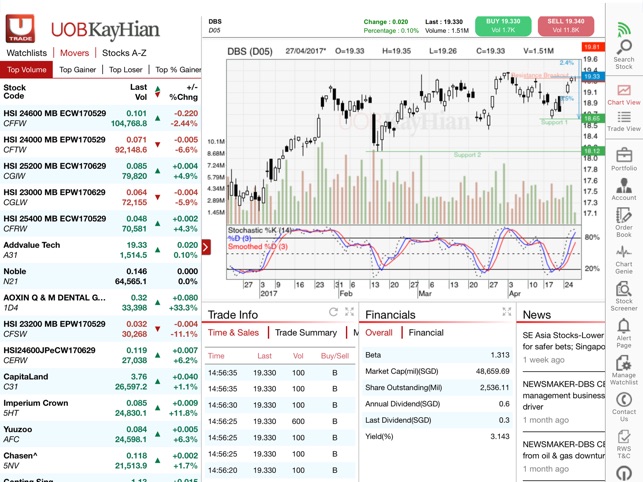Open the Trade Summary tab
This screenshot has height=482, width=643.
click(x=306, y=333)
